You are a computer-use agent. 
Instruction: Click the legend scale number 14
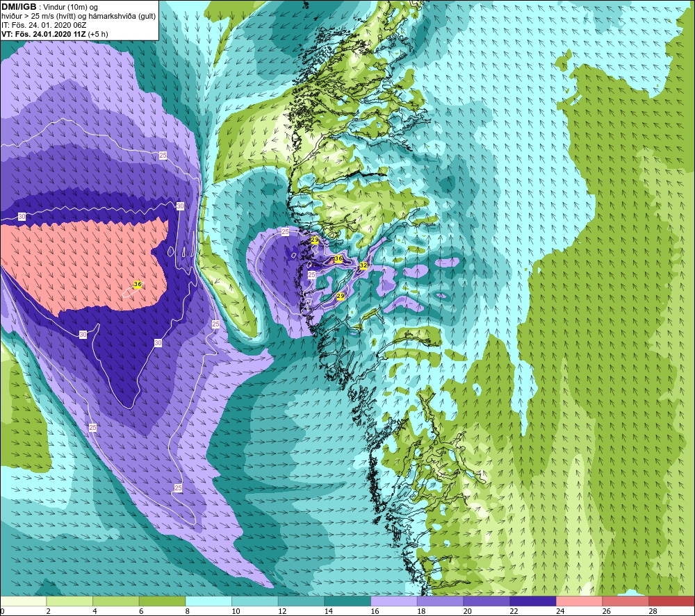point(329,611)
